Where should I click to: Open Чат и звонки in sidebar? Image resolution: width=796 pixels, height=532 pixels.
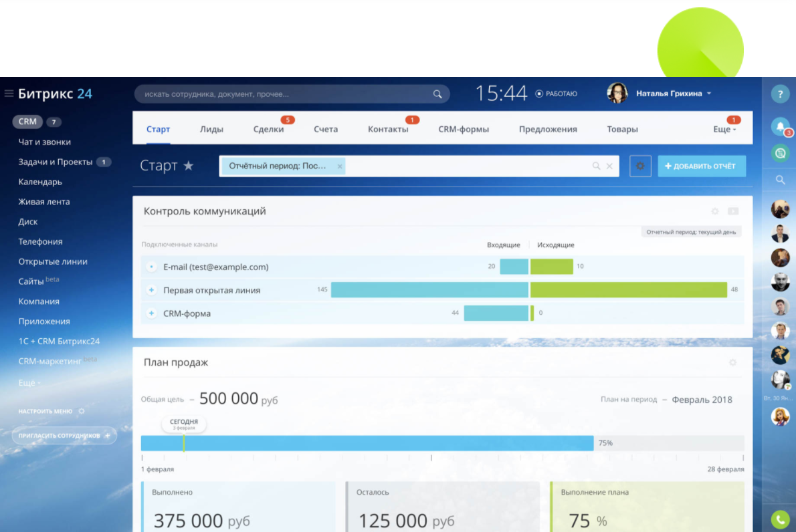45,142
